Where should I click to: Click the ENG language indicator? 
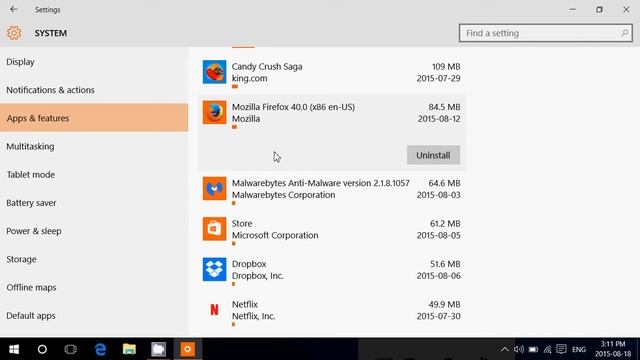tap(579, 350)
